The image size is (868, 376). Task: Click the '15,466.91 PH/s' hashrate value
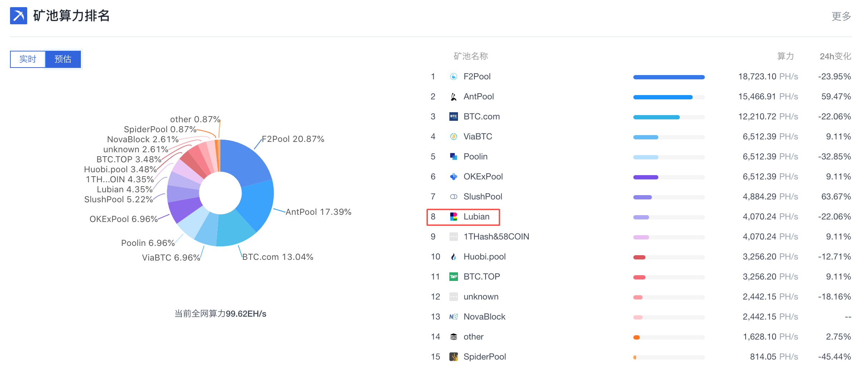coord(768,97)
